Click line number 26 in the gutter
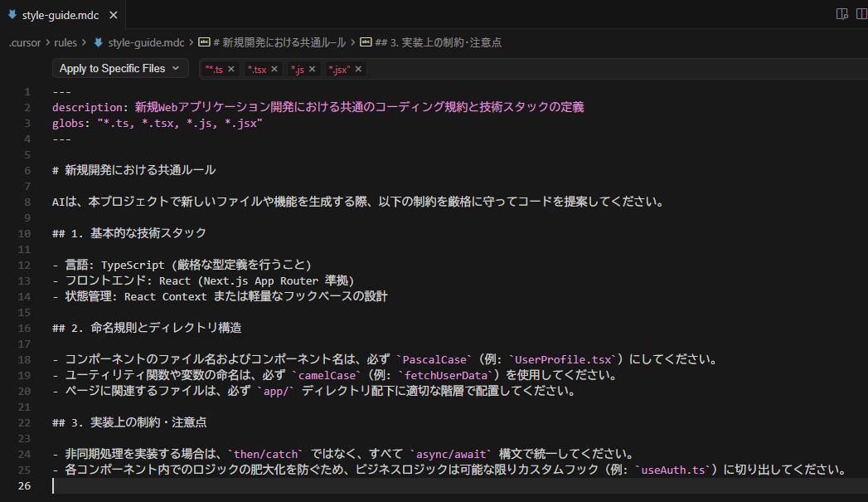 point(24,486)
